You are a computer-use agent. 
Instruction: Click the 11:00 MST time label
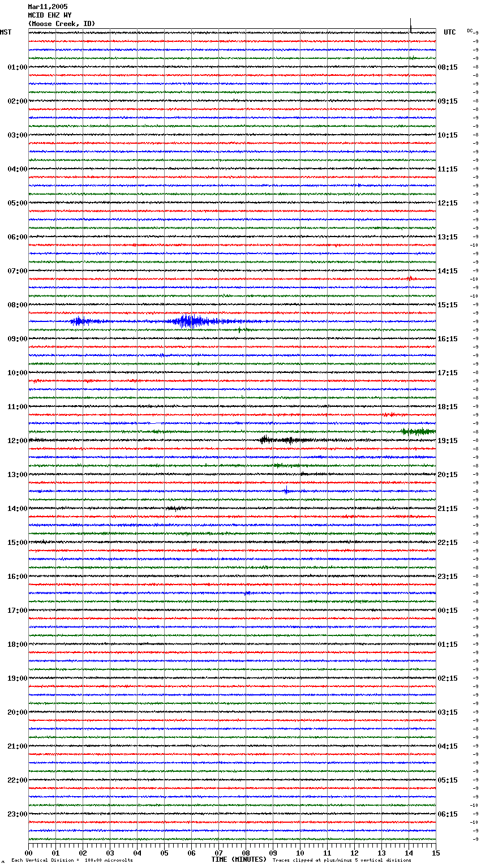tap(18, 407)
